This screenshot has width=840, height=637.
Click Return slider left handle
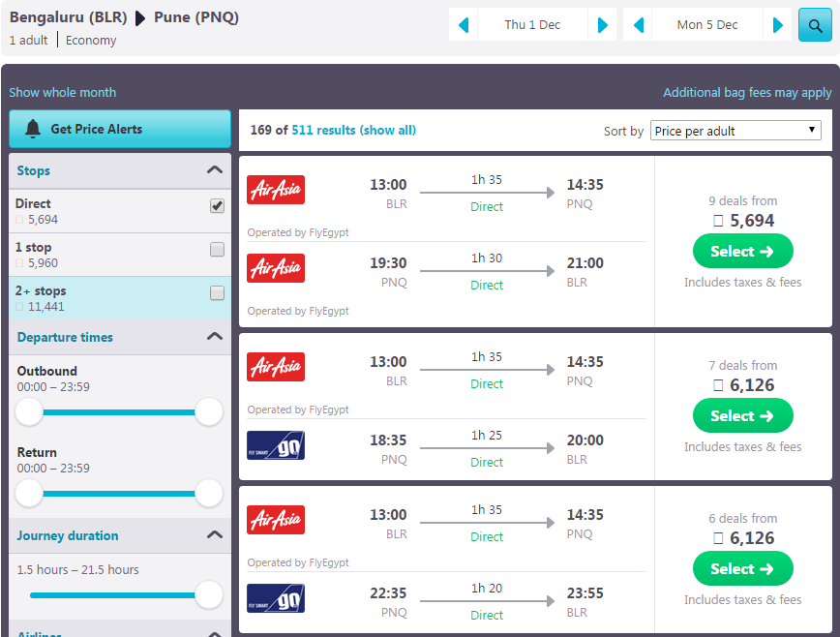point(29,494)
